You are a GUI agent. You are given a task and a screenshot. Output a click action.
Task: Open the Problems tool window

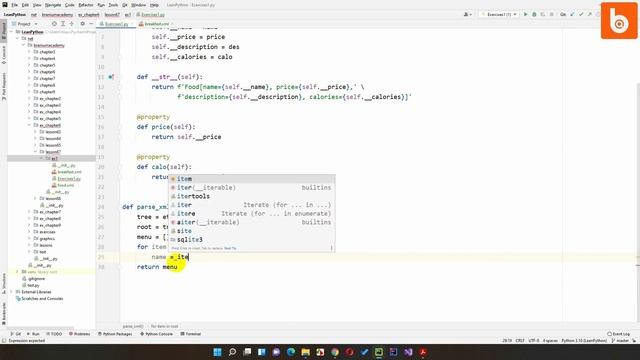tap(80, 334)
